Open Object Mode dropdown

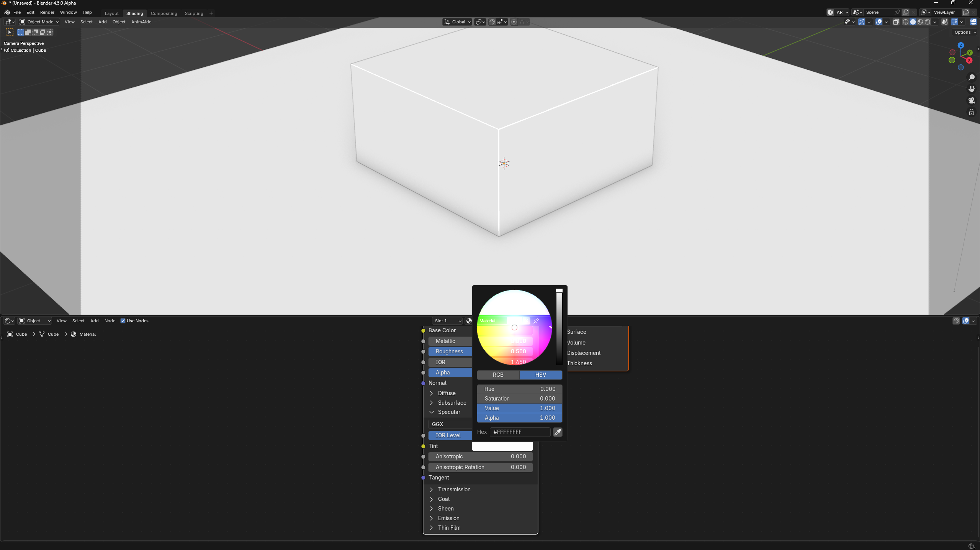(x=39, y=22)
